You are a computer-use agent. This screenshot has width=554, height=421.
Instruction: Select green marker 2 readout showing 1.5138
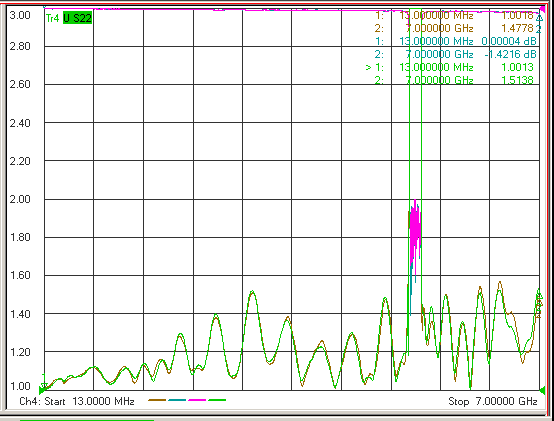[454, 80]
